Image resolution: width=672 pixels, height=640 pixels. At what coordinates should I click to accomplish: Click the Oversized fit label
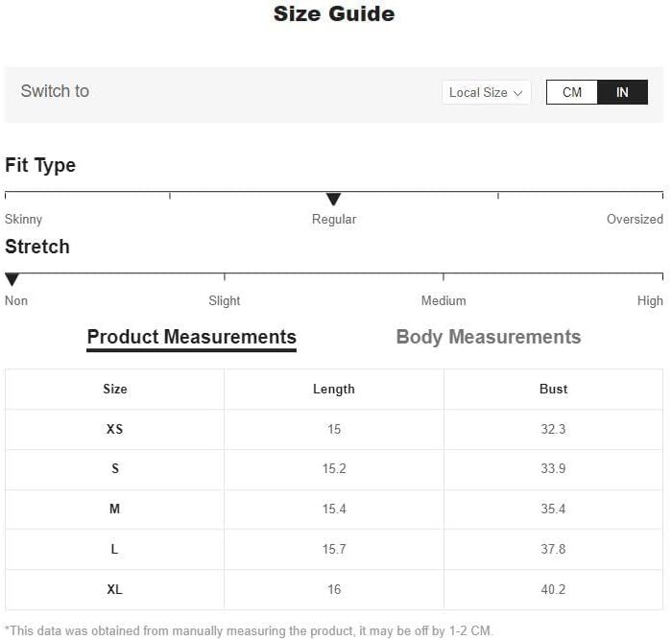click(635, 219)
